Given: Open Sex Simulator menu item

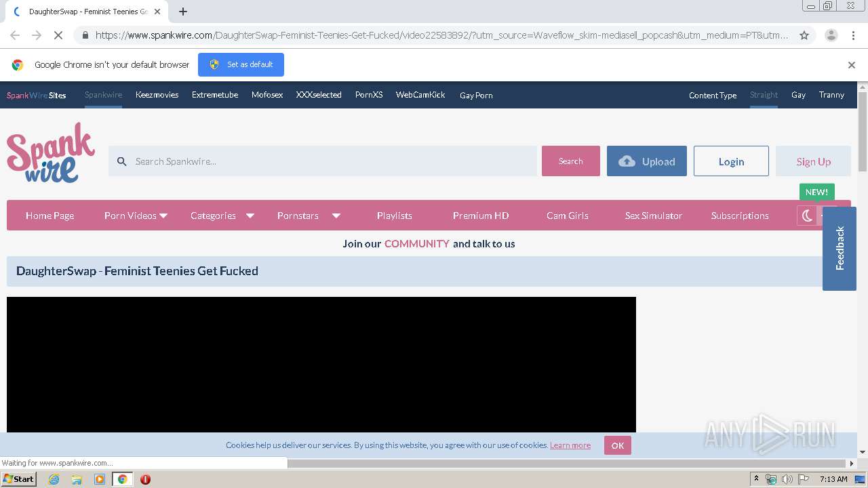Looking at the screenshot, I should [x=654, y=216].
